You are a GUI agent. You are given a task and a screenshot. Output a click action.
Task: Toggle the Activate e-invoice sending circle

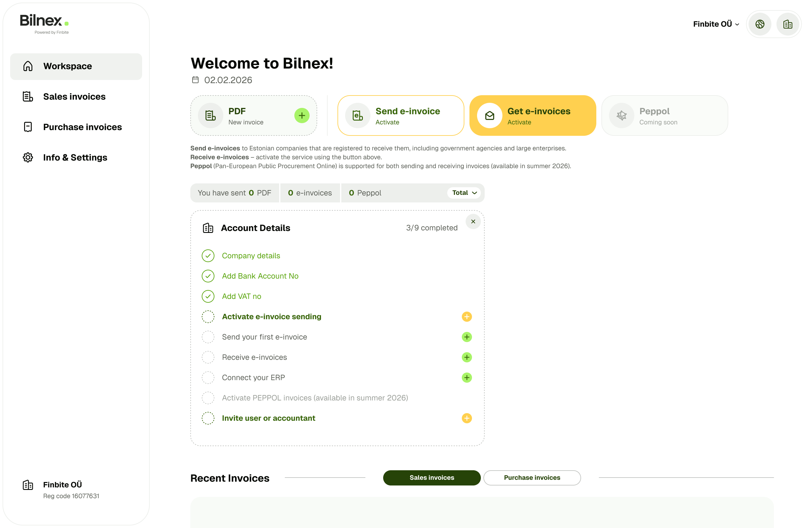pyautogui.click(x=208, y=317)
